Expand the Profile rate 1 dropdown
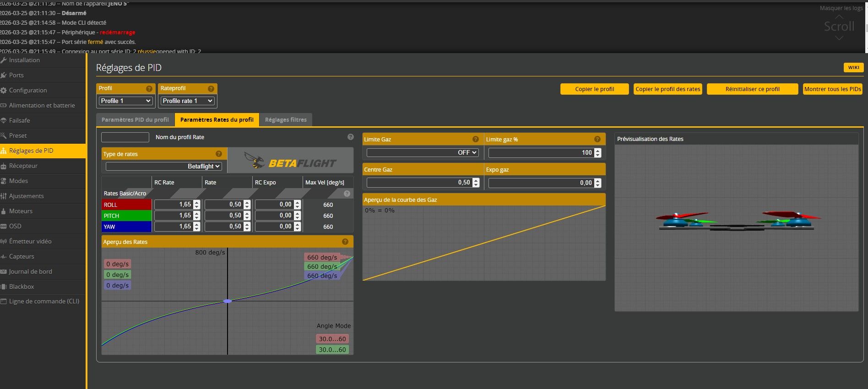868x389 pixels. [x=188, y=101]
